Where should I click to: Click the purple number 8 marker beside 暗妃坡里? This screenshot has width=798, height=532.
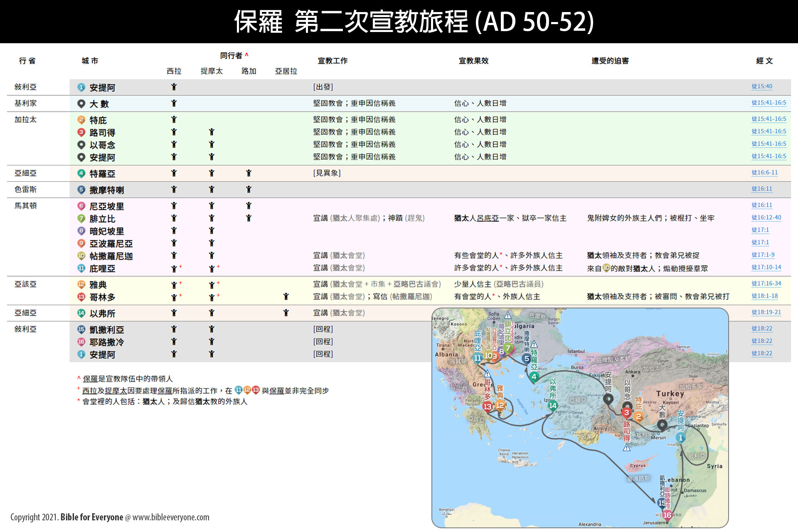click(81, 231)
